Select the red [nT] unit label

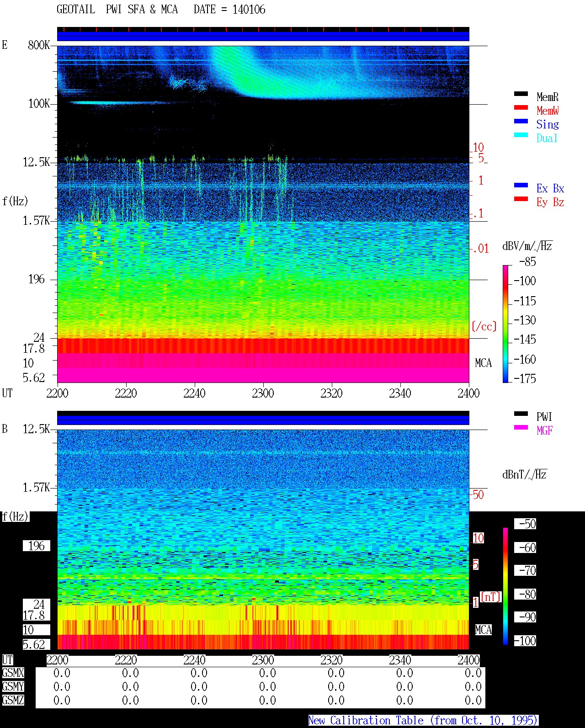click(491, 597)
